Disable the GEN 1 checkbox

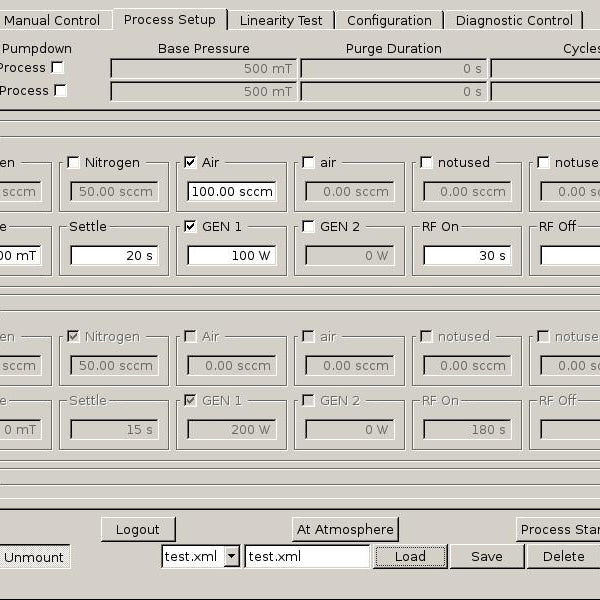pos(191,227)
